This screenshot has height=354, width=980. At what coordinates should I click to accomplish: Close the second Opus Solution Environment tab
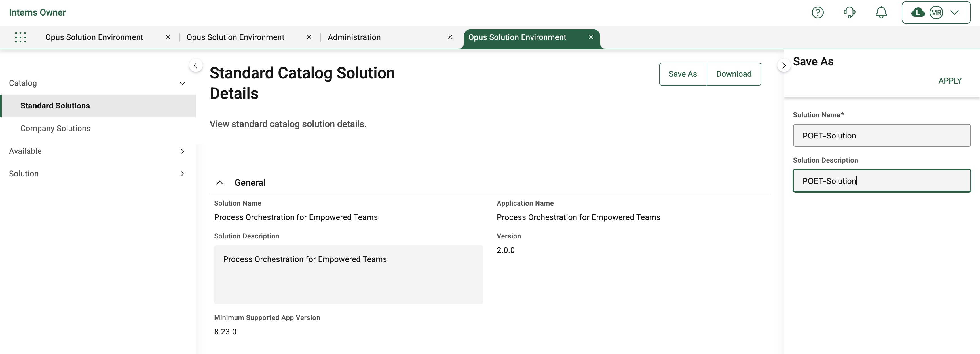point(309,37)
